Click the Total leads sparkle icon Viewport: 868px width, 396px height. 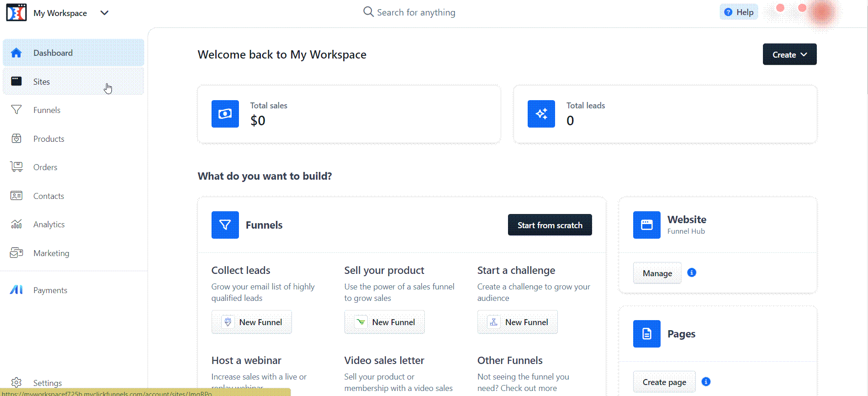pyautogui.click(x=541, y=114)
